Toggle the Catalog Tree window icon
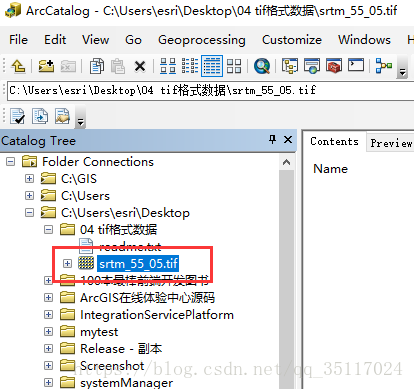414x389 pixels. point(290,66)
